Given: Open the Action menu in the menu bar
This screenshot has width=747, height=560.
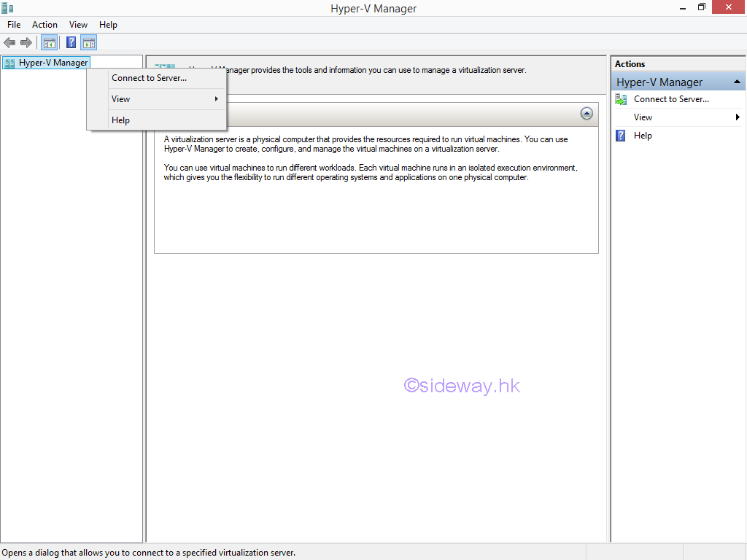Looking at the screenshot, I should click(x=44, y=25).
